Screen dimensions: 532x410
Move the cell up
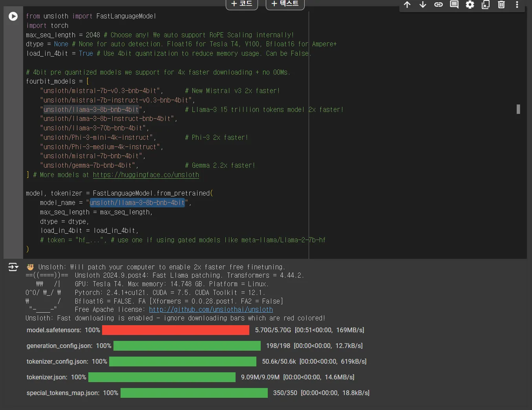[x=407, y=5]
